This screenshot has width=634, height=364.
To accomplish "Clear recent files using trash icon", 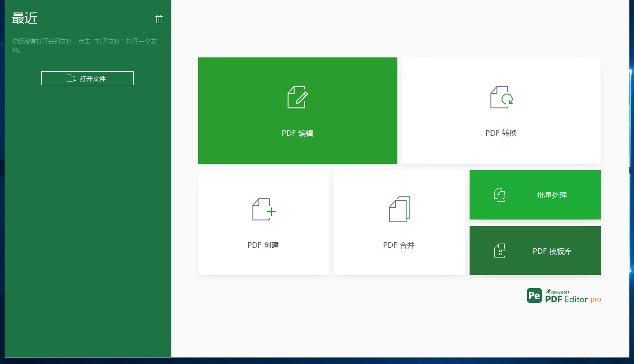I will click(x=159, y=19).
